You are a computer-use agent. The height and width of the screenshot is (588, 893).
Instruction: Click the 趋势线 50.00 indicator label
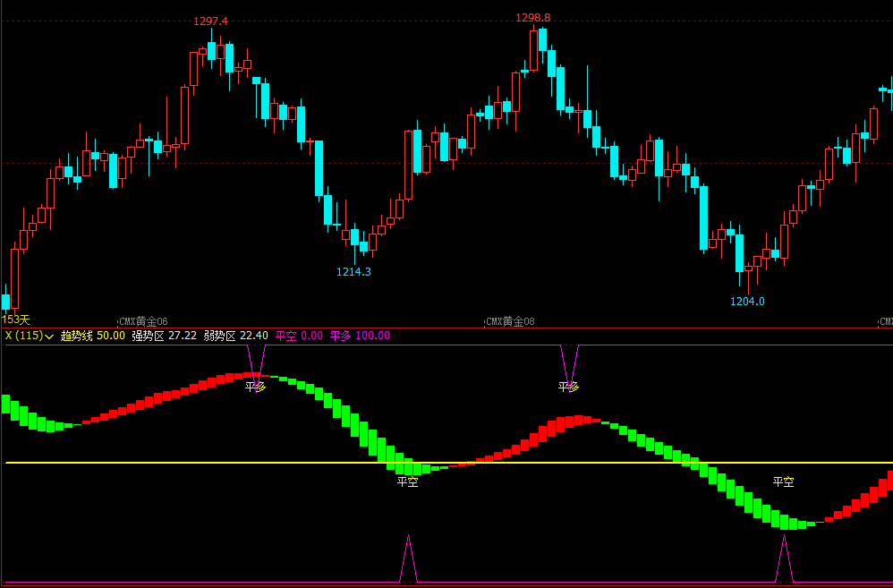click(93, 336)
